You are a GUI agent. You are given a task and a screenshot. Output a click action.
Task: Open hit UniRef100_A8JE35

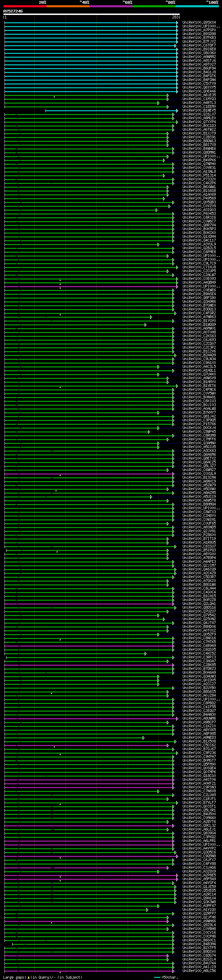pyautogui.click(x=199, y=95)
